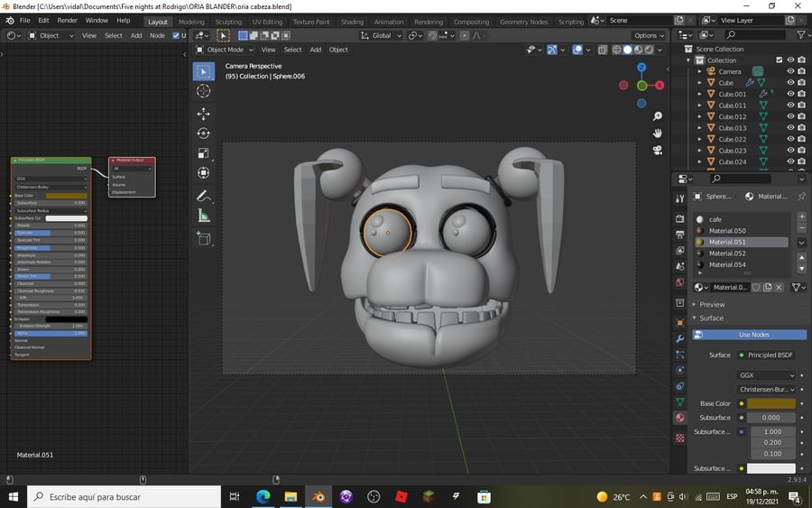Screen dimensions: 812x508
Task: Open the Tool properties tab
Action: [x=680, y=199]
